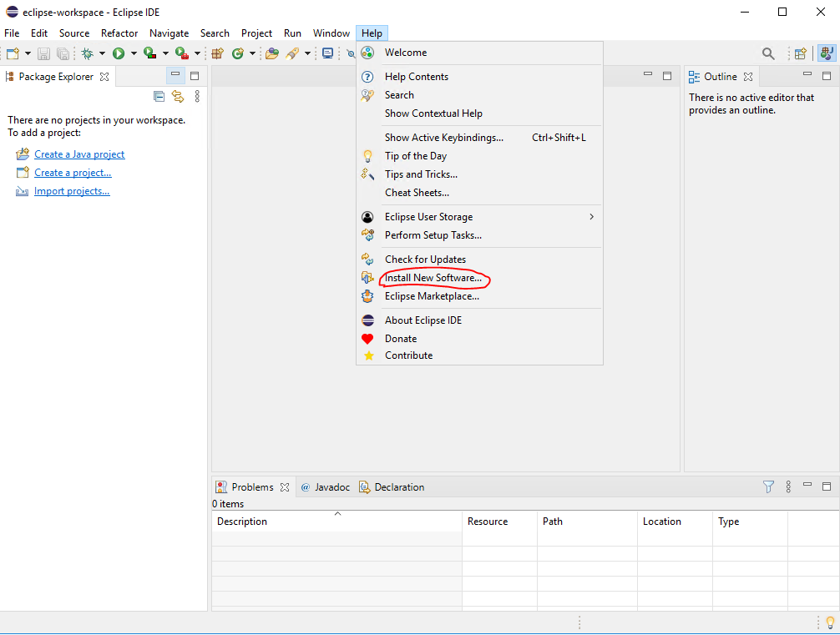Open the Run configurations dropdown arrow
Viewport: 840px width, 635px height.
134,53
